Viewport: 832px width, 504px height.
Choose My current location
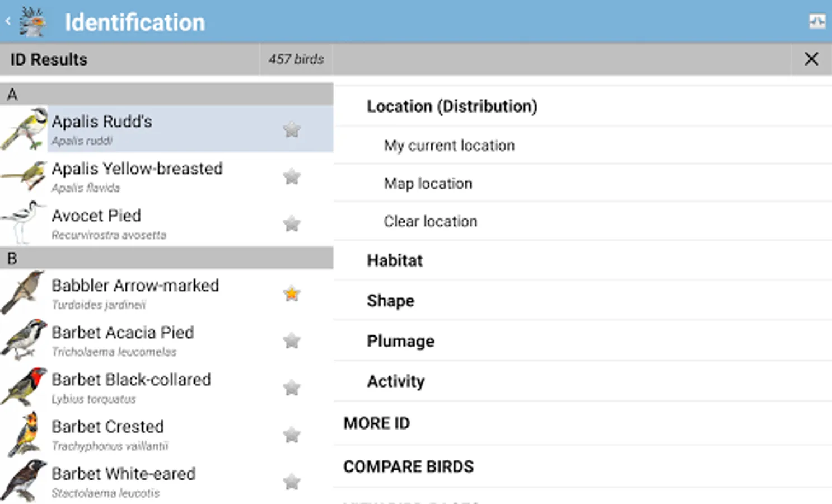(x=449, y=146)
